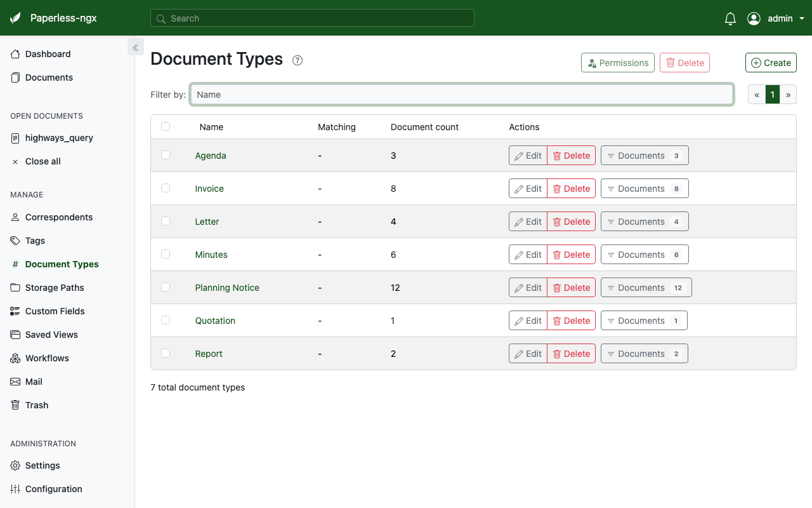Delete the Planning Notice type
Image resolution: width=812 pixels, height=508 pixels.
571,288
